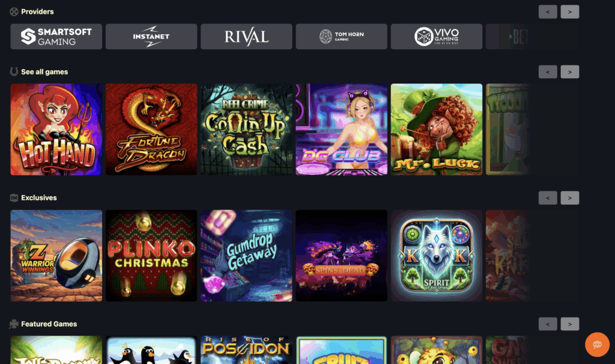615x364 pixels.
Task: Click the Providers section icon
Action: coord(14,12)
